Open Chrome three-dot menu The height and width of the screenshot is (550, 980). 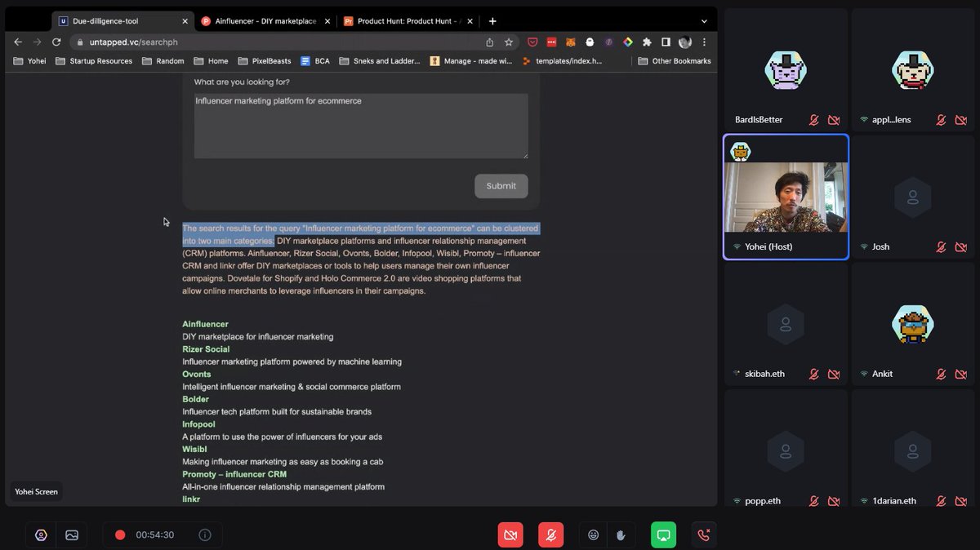click(x=704, y=42)
